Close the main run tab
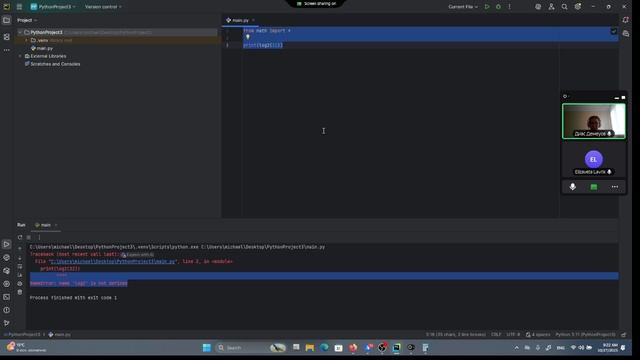 [x=56, y=225]
